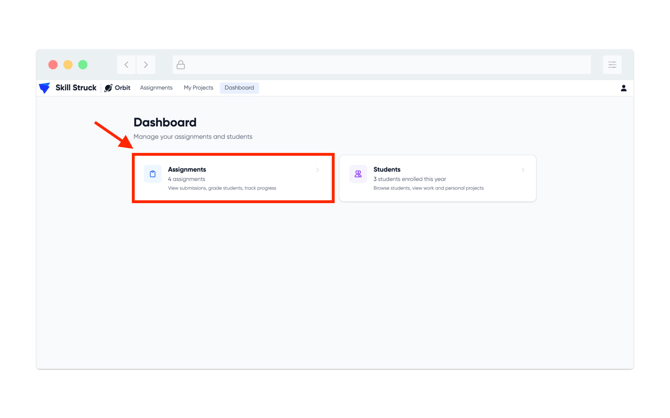Click the browser forward arrow
This screenshot has height=418, width=670.
point(146,65)
